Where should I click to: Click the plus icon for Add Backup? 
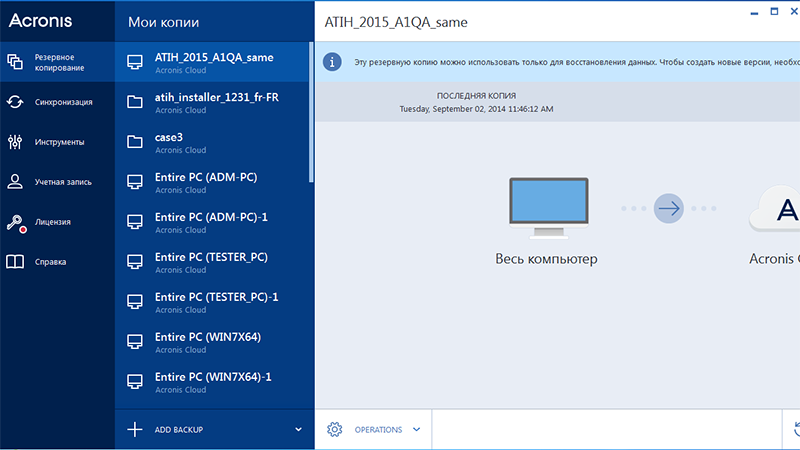(135, 430)
